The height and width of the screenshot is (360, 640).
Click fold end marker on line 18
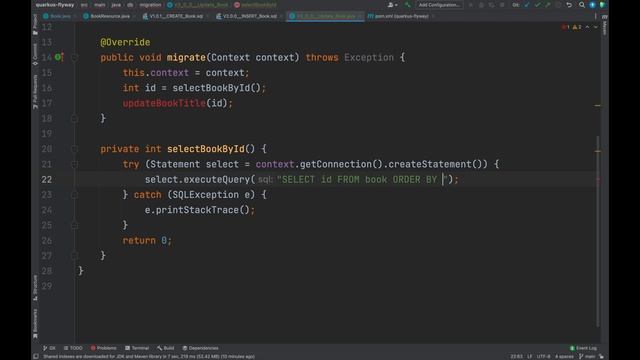pos(74,118)
